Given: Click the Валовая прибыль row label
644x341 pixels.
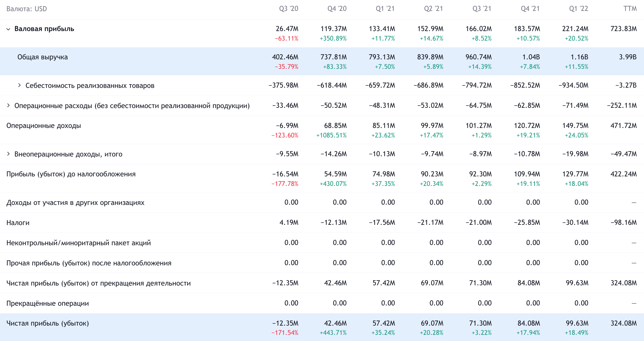Looking at the screenshot, I should (x=44, y=29).
